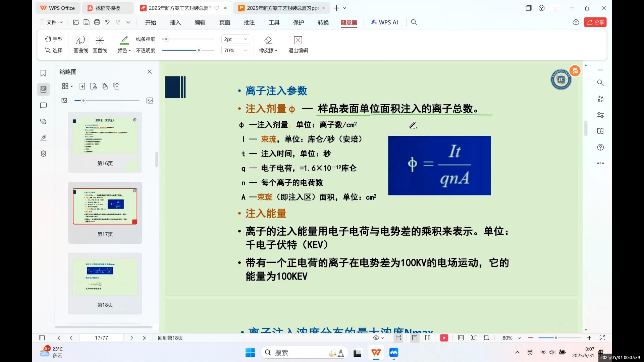Open the 批注 (annotation) ribbon tab

[x=249, y=22]
